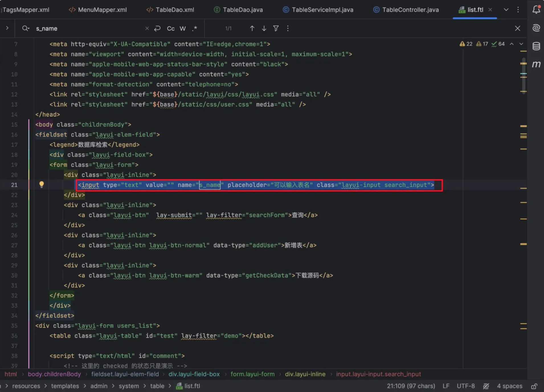Screen dimensions: 544x392
Task: Click the search history magnifier icon
Action: coord(26,28)
